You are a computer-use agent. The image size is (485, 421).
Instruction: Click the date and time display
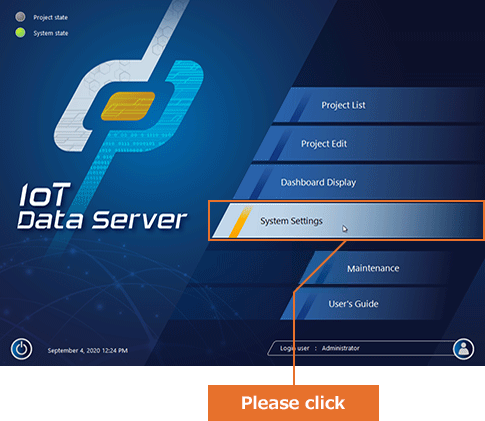click(x=88, y=350)
